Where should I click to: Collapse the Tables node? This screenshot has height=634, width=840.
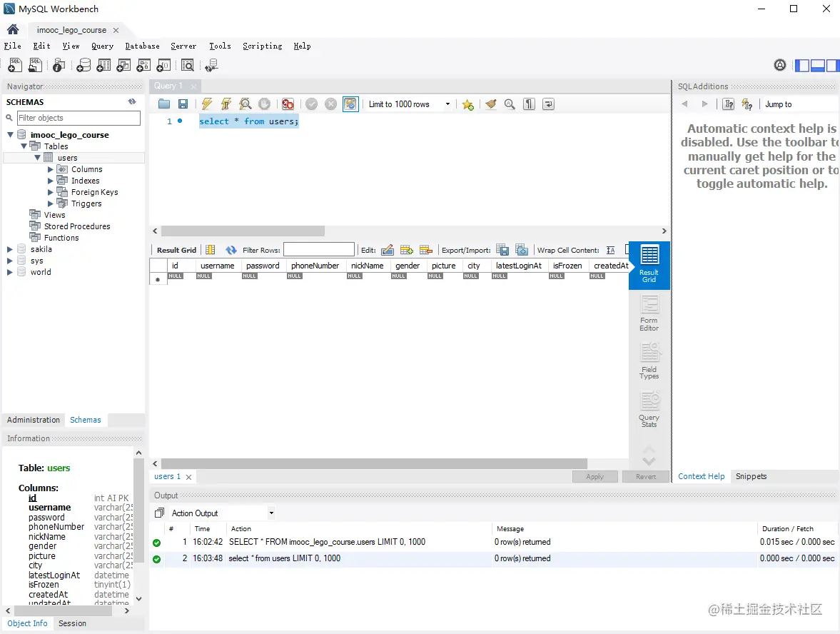point(24,146)
